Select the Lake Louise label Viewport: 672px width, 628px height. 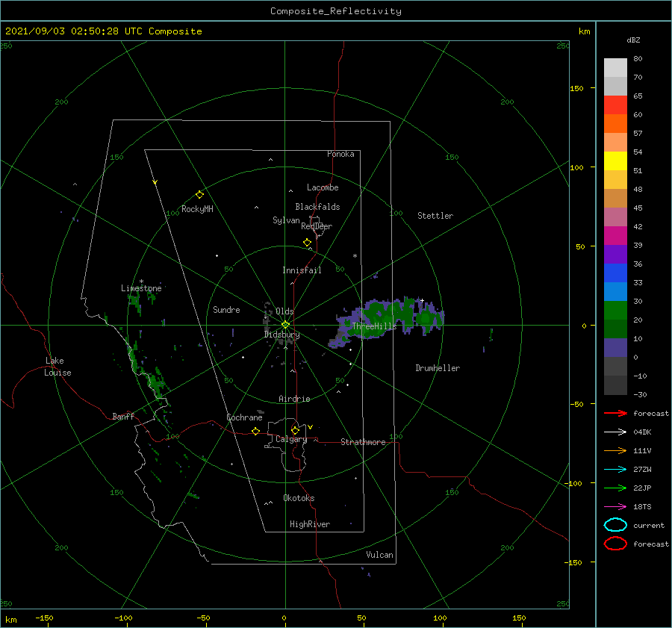click(57, 367)
